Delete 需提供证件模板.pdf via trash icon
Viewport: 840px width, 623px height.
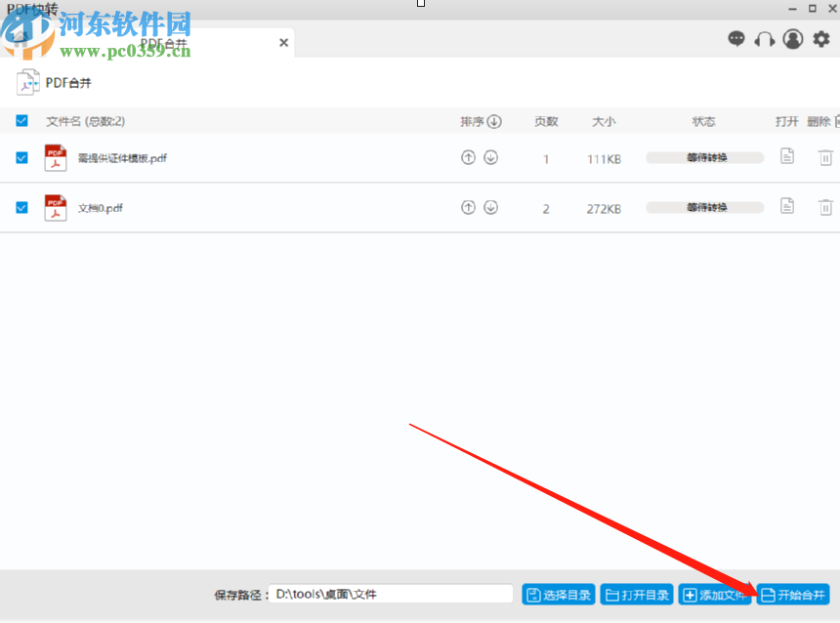pos(825,156)
